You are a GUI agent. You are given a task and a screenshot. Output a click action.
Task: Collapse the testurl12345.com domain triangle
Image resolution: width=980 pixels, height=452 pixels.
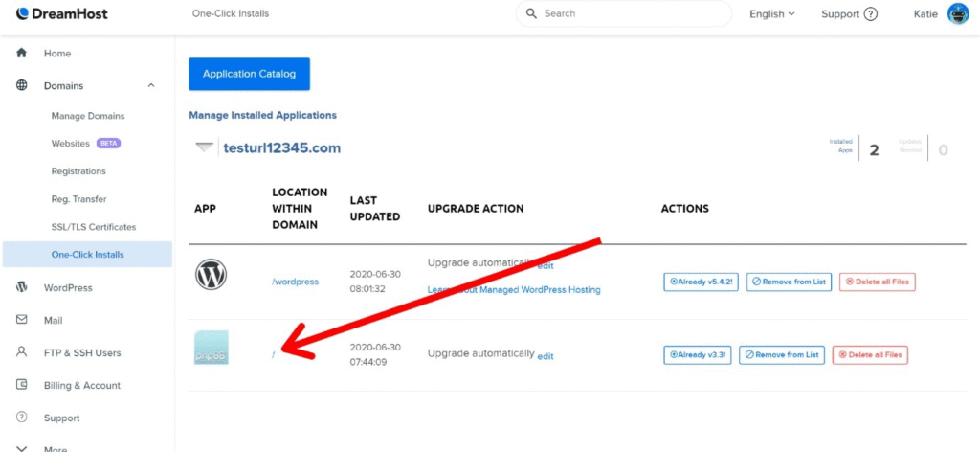coord(203,148)
